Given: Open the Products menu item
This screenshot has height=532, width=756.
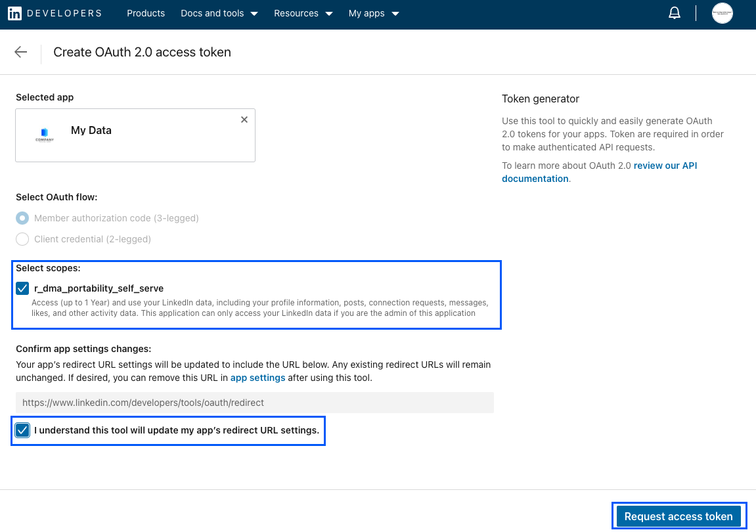Looking at the screenshot, I should click(x=146, y=14).
